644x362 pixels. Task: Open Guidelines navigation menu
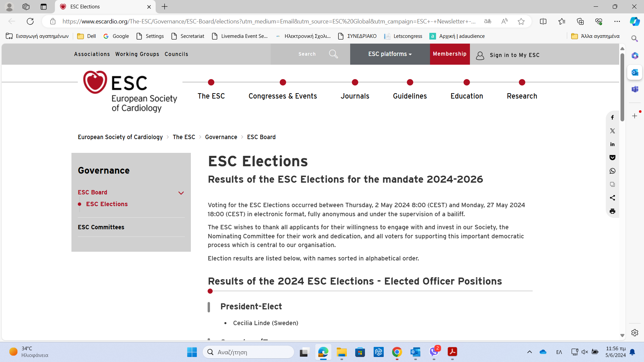(410, 96)
